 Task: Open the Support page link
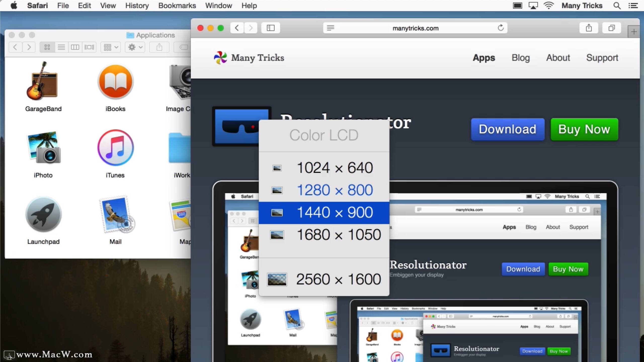click(602, 58)
